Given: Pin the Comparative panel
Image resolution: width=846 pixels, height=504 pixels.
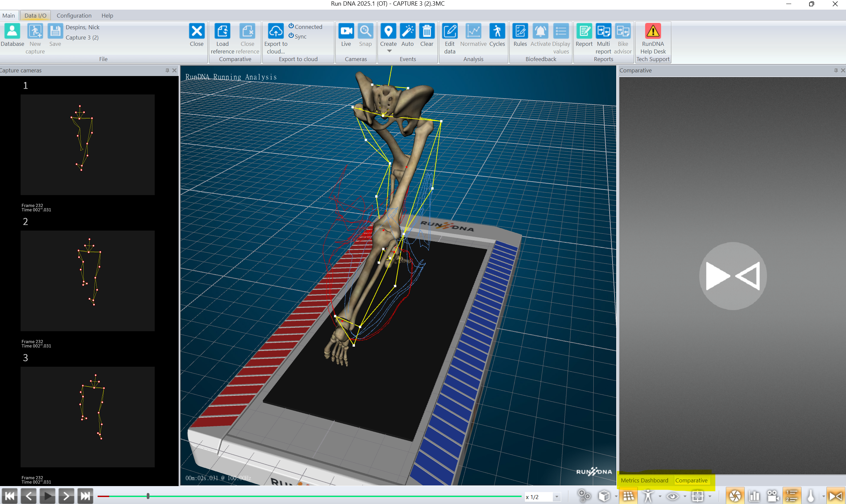Looking at the screenshot, I should pyautogui.click(x=836, y=70).
